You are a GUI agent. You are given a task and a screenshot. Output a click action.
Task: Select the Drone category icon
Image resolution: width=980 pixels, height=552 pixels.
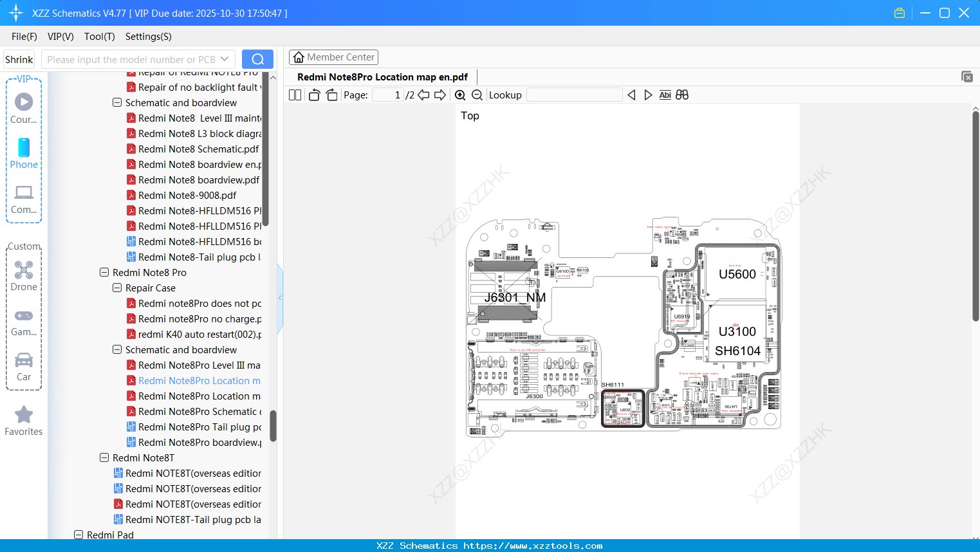click(x=24, y=275)
